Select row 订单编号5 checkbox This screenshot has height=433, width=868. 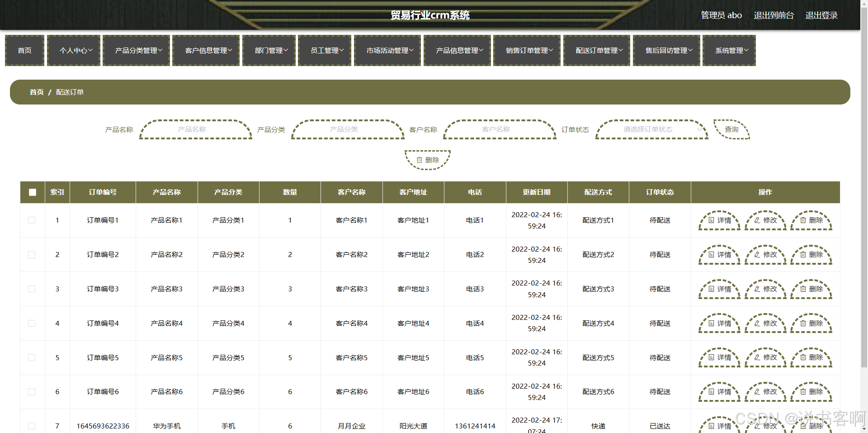click(32, 357)
